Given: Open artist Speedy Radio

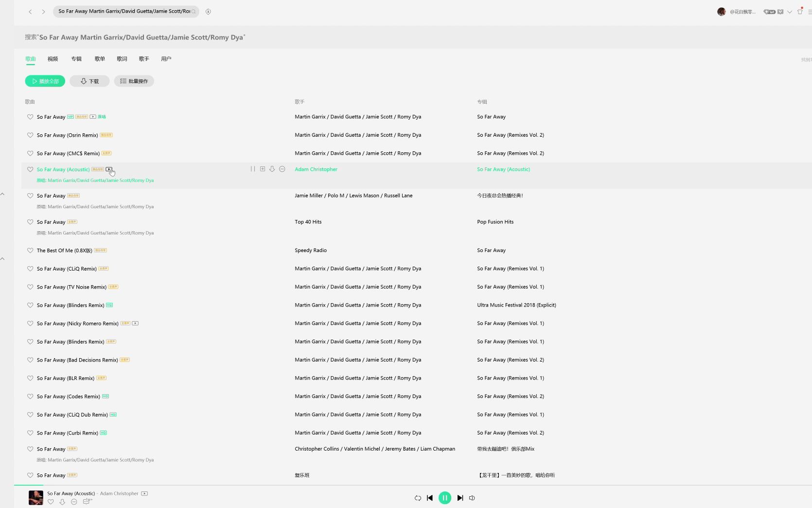Looking at the screenshot, I should click(311, 251).
